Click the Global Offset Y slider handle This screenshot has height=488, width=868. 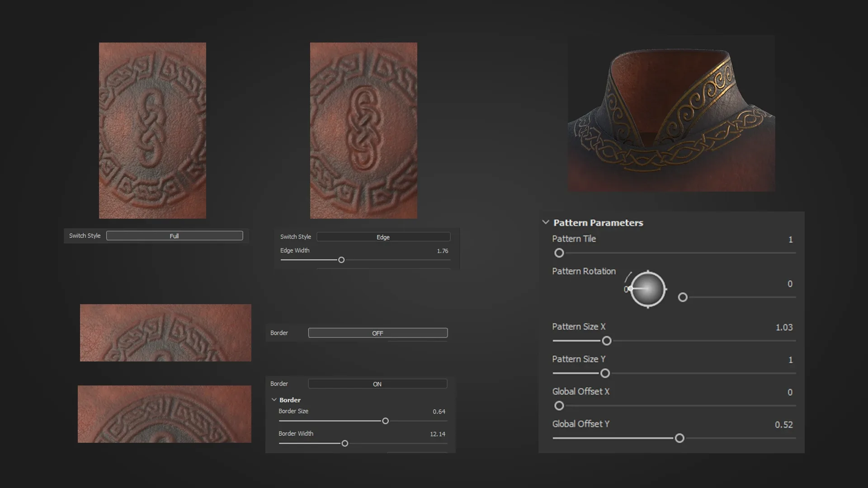[x=679, y=438]
